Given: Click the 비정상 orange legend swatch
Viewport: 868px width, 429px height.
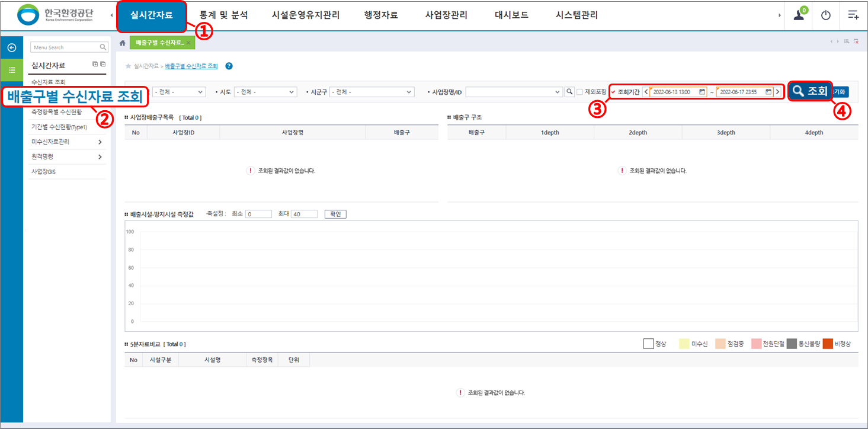Looking at the screenshot, I should (x=827, y=344).
